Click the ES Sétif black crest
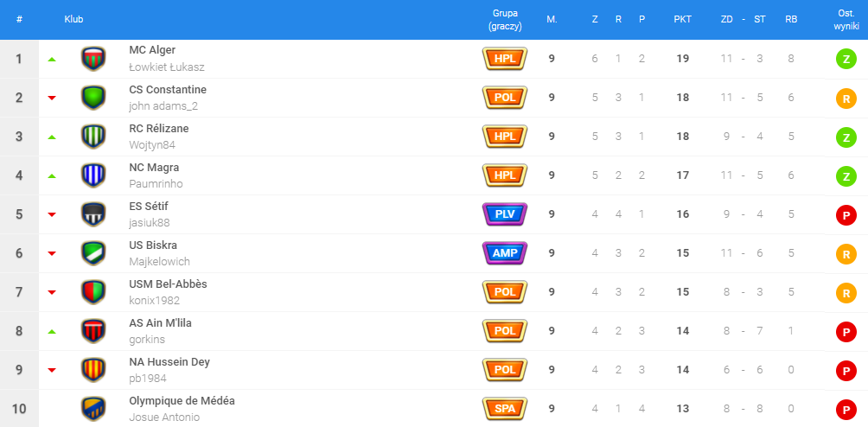This screenshot has height=427, width=868. [x=93, y=214]
